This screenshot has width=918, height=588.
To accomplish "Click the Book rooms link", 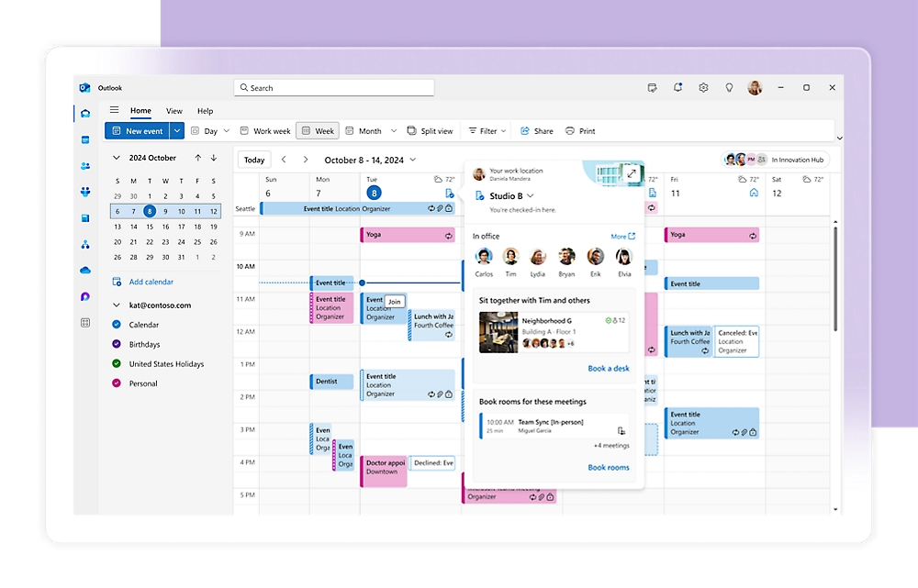I will (609, 468).
